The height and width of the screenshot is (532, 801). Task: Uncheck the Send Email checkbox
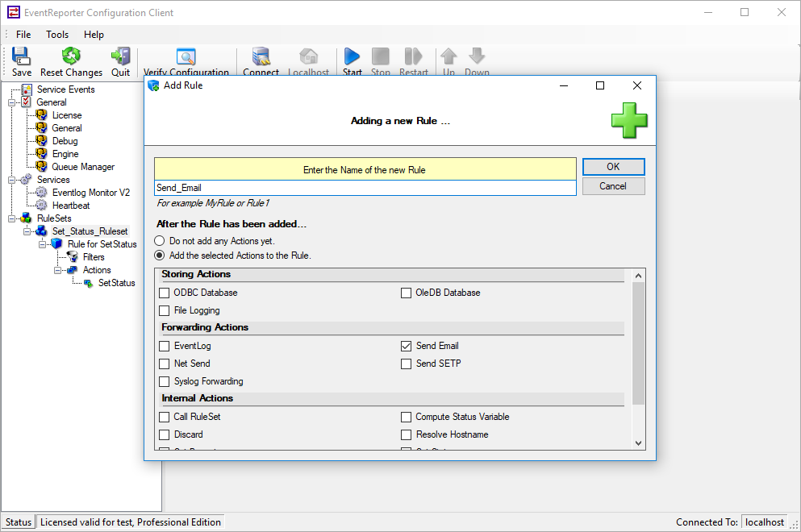pos(406,346)
